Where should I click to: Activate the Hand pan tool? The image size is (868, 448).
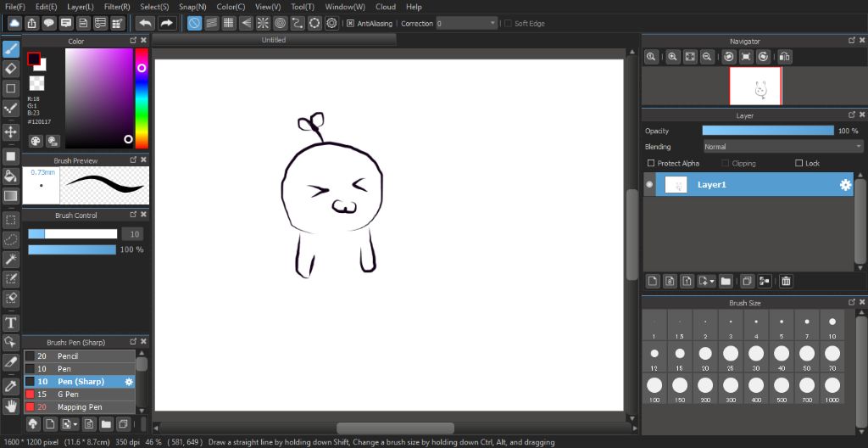11,406
